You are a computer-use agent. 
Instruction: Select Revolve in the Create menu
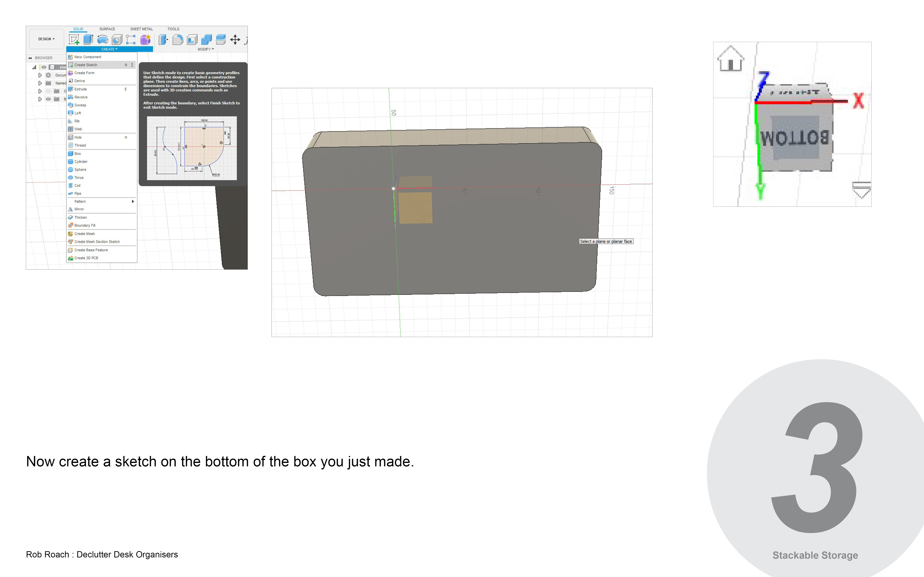pyautogui.click(x=102, y=97)
